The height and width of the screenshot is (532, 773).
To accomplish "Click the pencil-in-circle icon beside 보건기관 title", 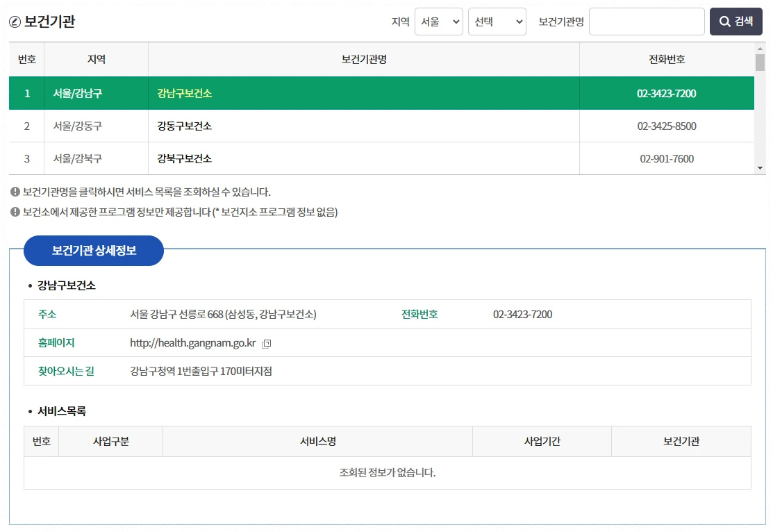I will coord(15,21).
